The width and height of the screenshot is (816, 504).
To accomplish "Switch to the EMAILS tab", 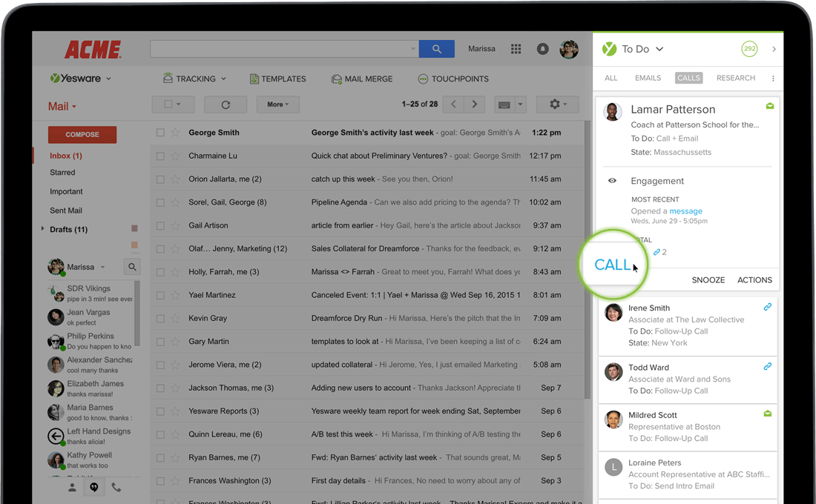I will pos(648,78).
